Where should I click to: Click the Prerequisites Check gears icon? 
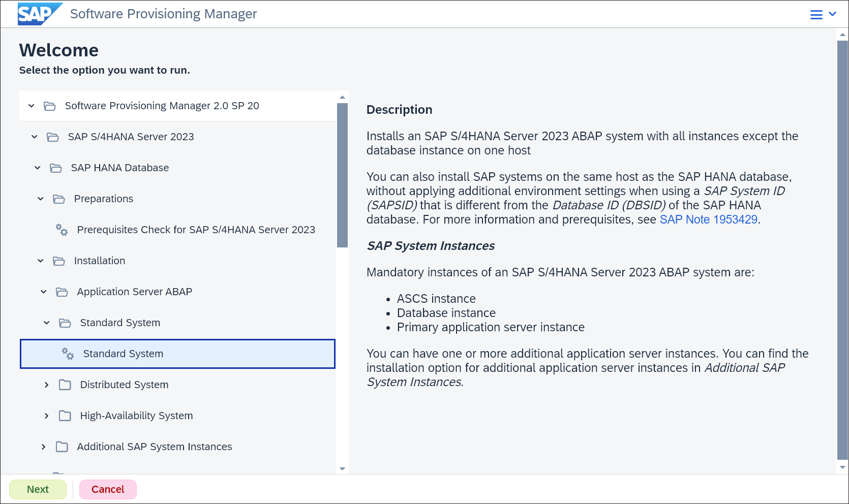tap(62, 230)
